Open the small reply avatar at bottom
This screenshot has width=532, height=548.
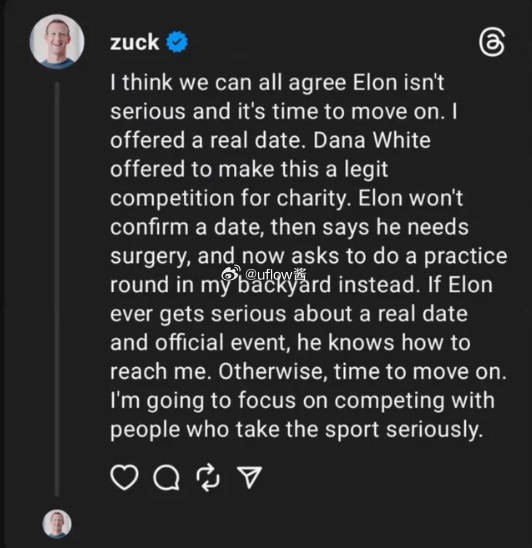(57, 524)
